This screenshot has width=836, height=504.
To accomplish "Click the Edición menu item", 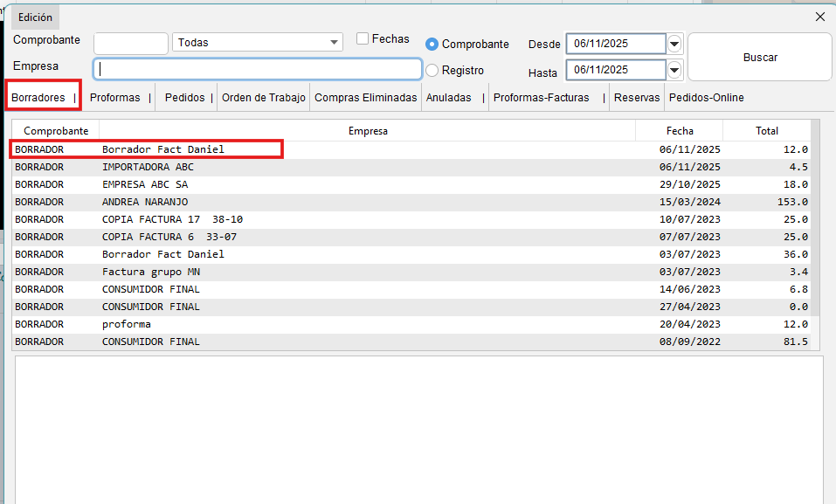I will pyautogui.click(x=35, y=17).
